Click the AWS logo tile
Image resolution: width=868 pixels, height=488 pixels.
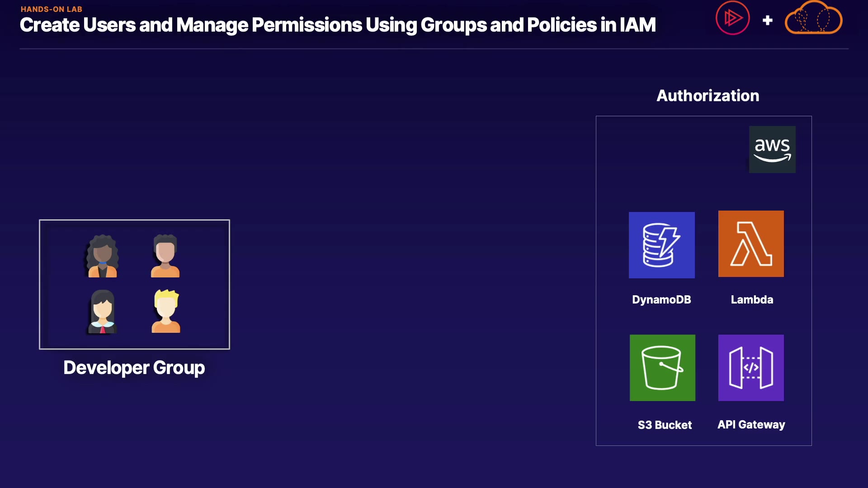(772, 150)
